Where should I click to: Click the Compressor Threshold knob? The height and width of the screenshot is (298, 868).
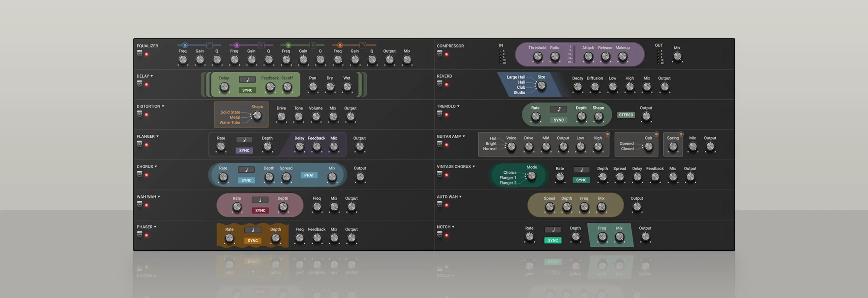(x=537, y=57)
